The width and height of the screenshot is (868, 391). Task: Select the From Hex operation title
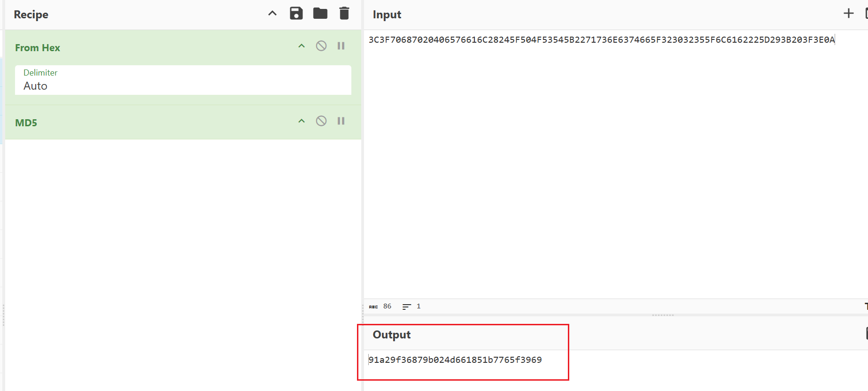pyautogui.click(x=38, y=48)
